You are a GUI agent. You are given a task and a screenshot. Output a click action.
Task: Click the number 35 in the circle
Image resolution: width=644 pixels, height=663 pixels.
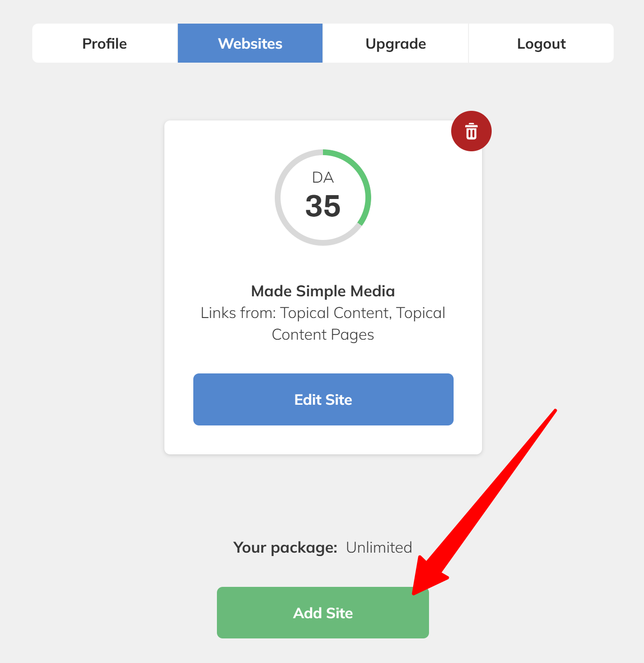click(323, 206)
